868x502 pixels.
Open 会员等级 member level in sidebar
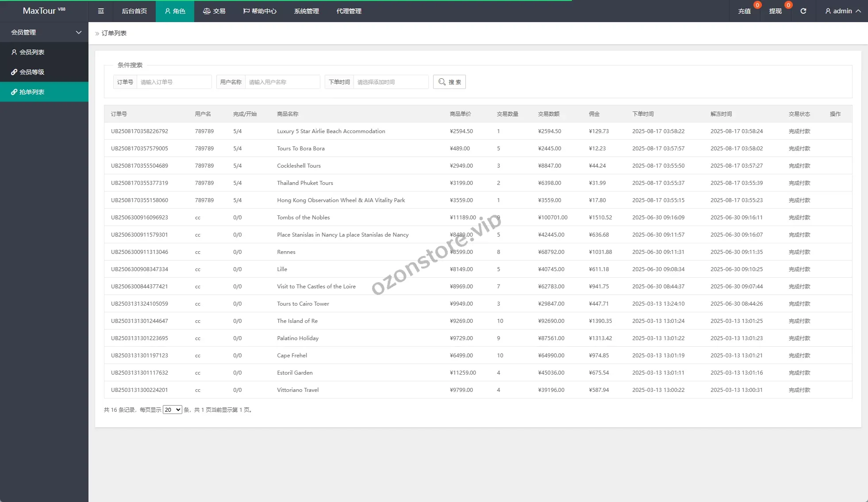pos(32,72)
